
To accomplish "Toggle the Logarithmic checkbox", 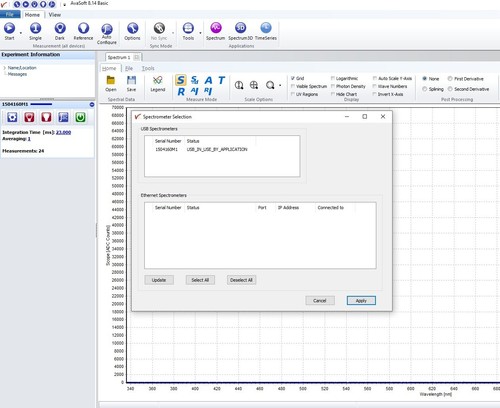I will pyautogui.click(x=332, y=78).
